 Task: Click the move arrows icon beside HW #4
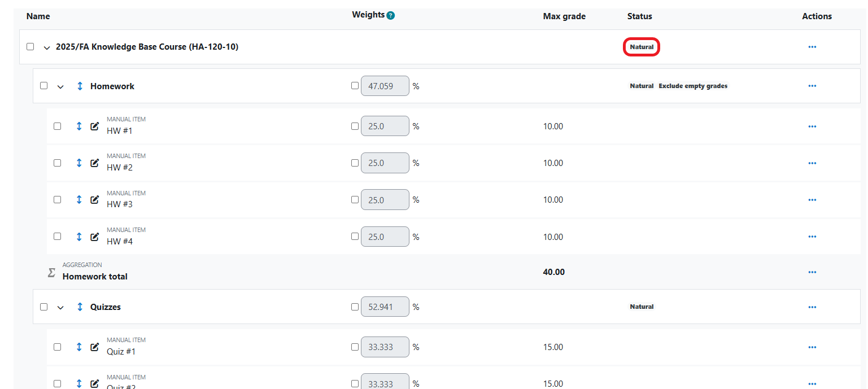(79, 237)
